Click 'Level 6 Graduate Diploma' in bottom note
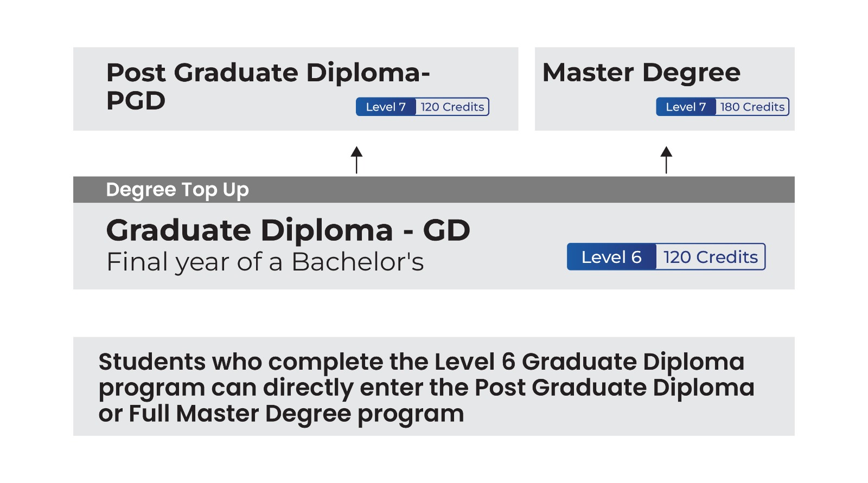The image size is (868, 483). 589,362
